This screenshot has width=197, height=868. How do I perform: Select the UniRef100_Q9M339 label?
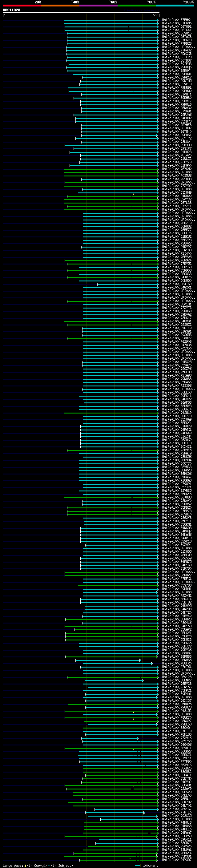(176, 145)
